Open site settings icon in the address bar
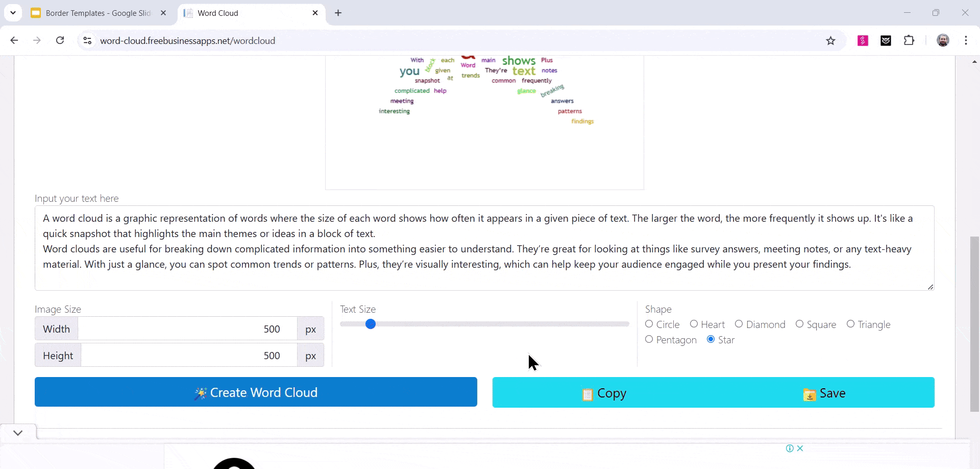The width and height of the screenshot is (980, 469). pyautogui.click(x=87, y=40)
